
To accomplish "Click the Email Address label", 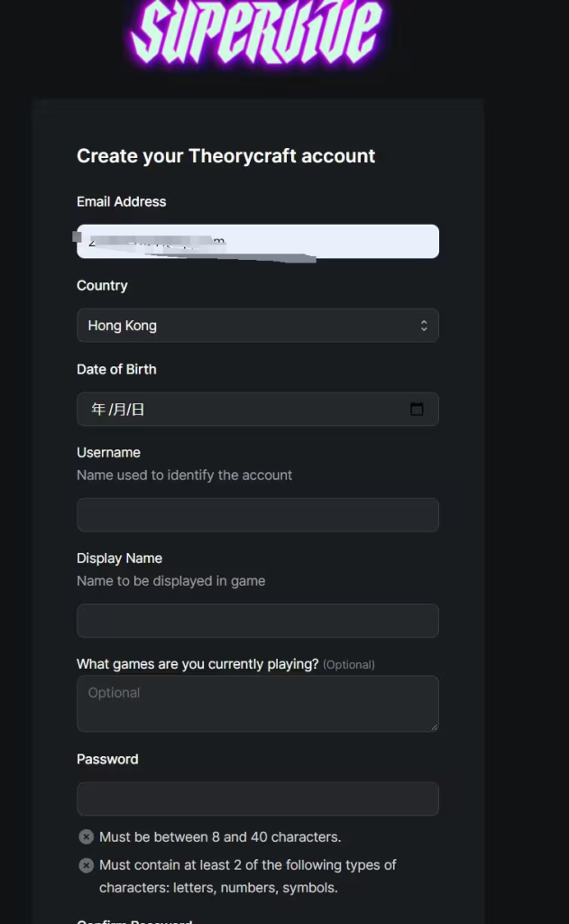I will [x=122, y=201].
